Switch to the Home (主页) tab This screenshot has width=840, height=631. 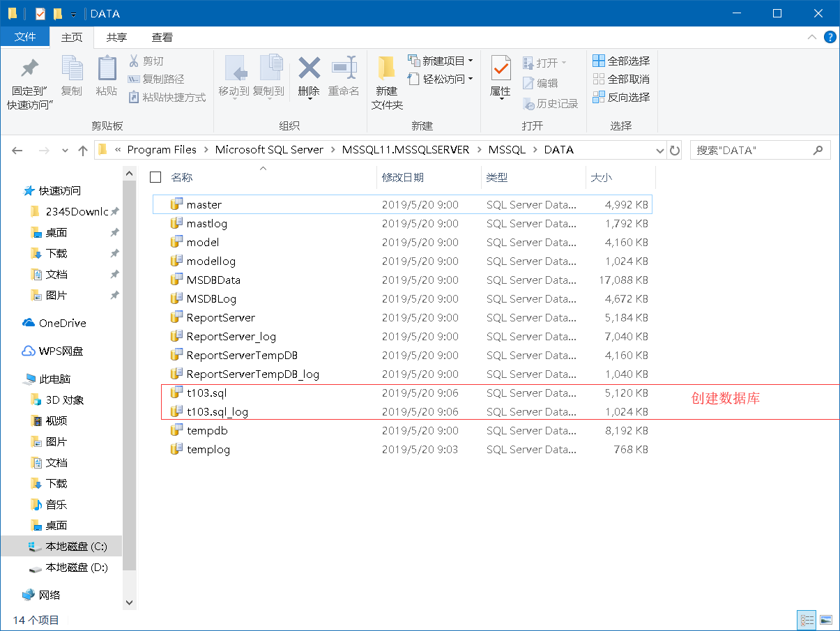click(x=72, y=37)
